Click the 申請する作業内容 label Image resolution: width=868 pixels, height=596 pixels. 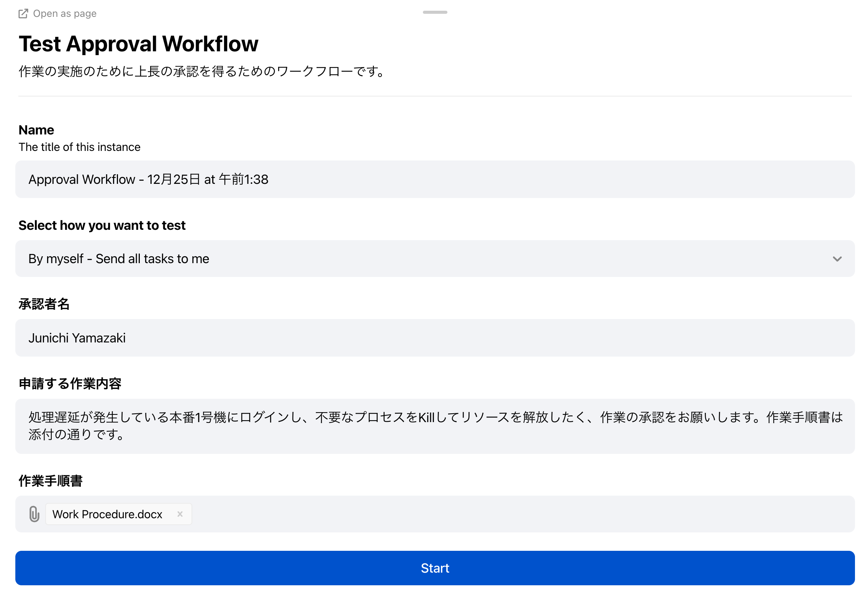[70, 383]
